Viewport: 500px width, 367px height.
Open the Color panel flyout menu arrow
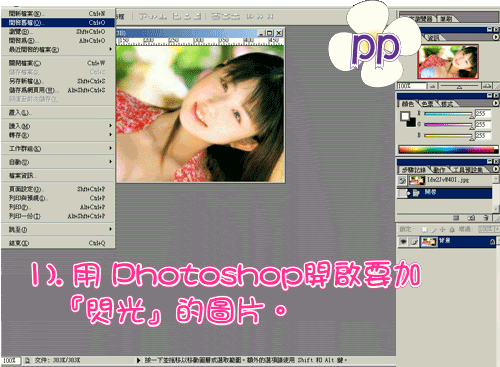(496, 103)
